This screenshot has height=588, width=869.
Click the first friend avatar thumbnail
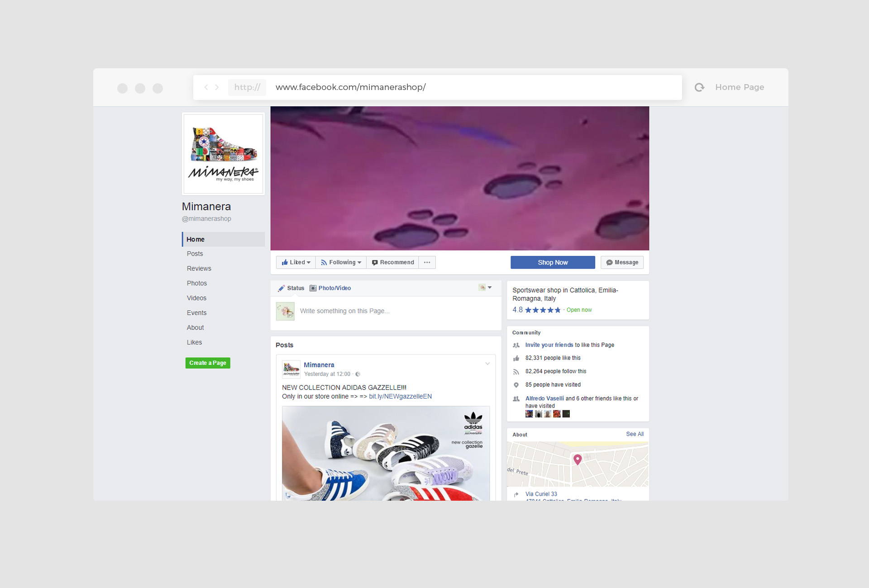point(529,414)
